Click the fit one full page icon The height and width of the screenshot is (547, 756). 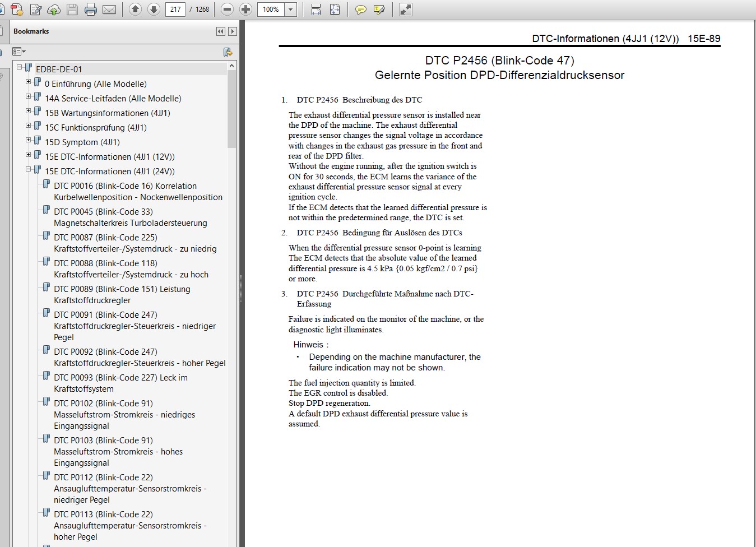335,10
